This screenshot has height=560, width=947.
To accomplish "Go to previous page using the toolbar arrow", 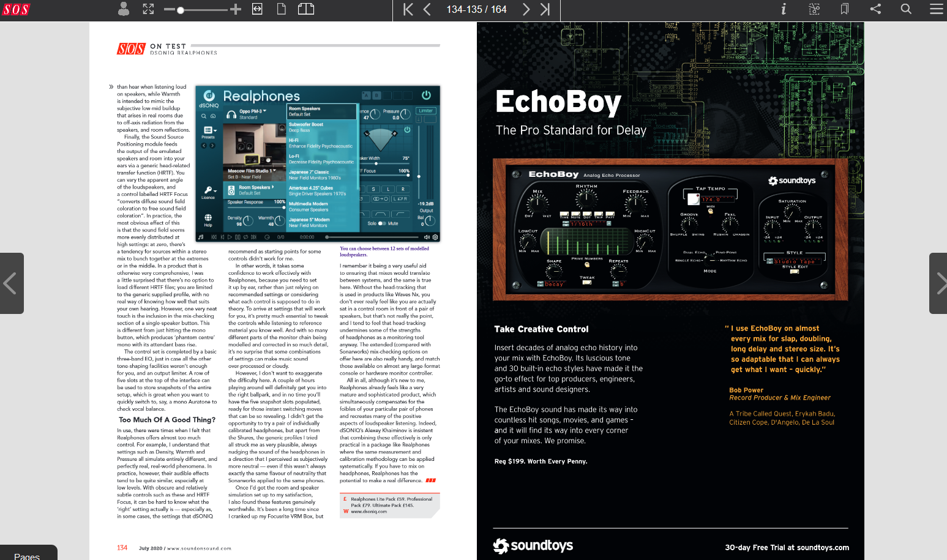I will click(x=427, y=9).
